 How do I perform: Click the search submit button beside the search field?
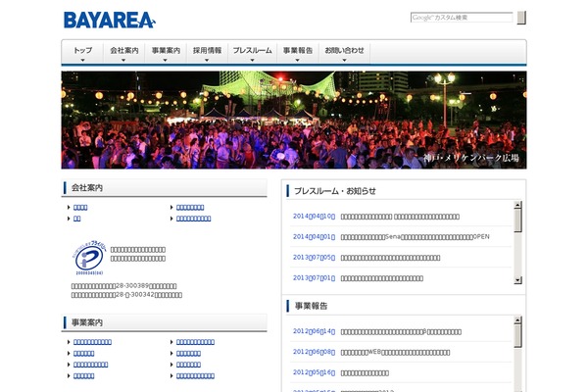[x=521, y=18]
